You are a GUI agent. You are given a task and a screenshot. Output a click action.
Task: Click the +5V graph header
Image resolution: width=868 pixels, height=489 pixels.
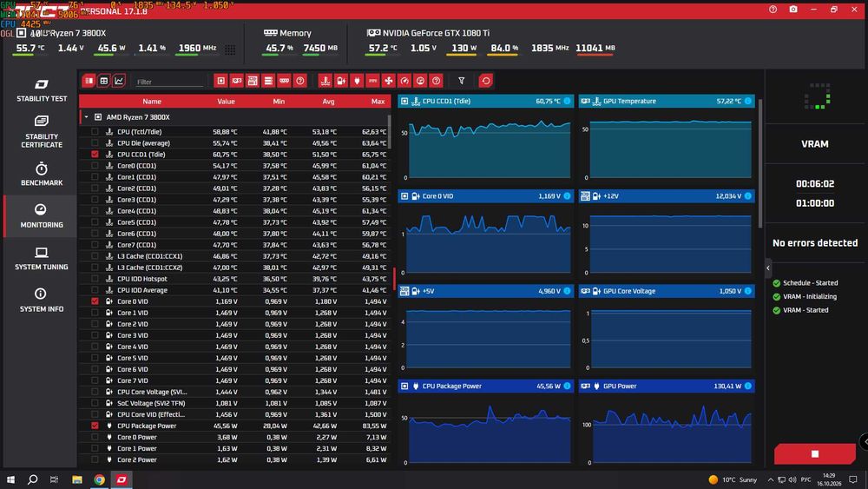click(x=485, y=291)
